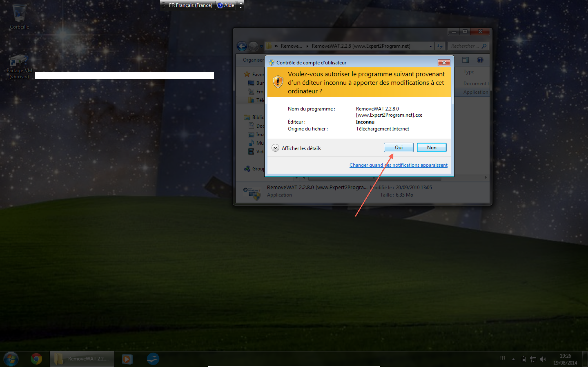Click the Aide help button in language bar

(226, 5)
